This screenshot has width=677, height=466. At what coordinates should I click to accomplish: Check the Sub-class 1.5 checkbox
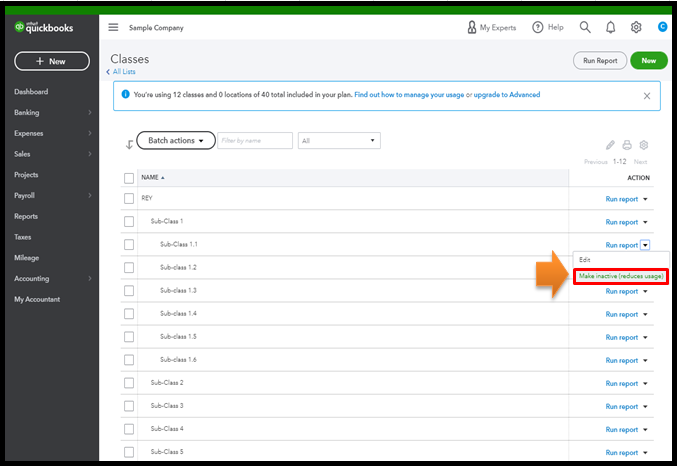tap(129, 337)
